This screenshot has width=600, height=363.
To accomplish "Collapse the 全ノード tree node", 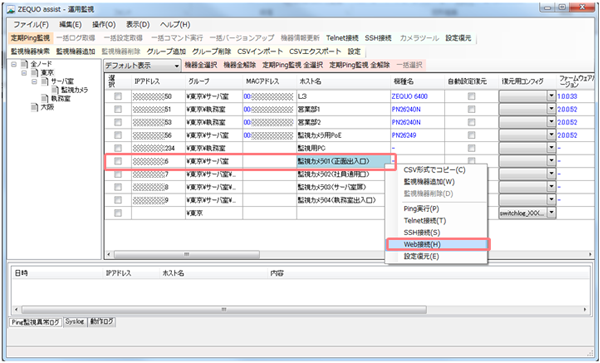I will [x=14, y=64].
